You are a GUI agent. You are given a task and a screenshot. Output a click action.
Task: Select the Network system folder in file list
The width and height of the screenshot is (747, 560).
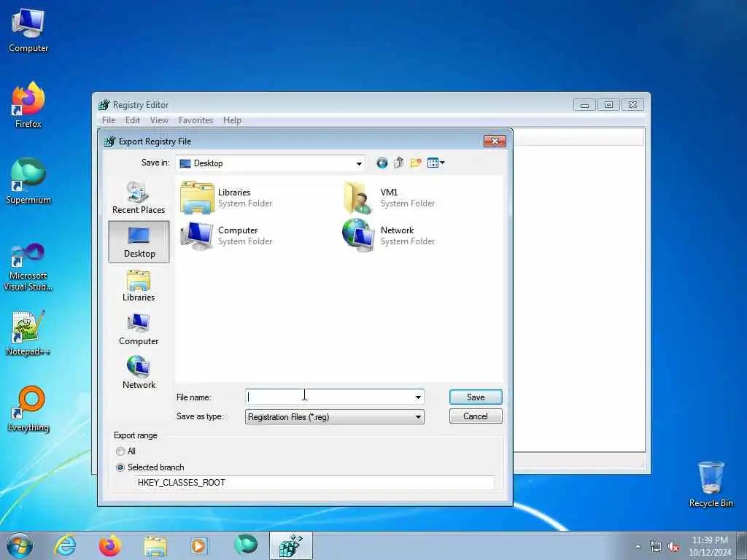click(390, 236)
